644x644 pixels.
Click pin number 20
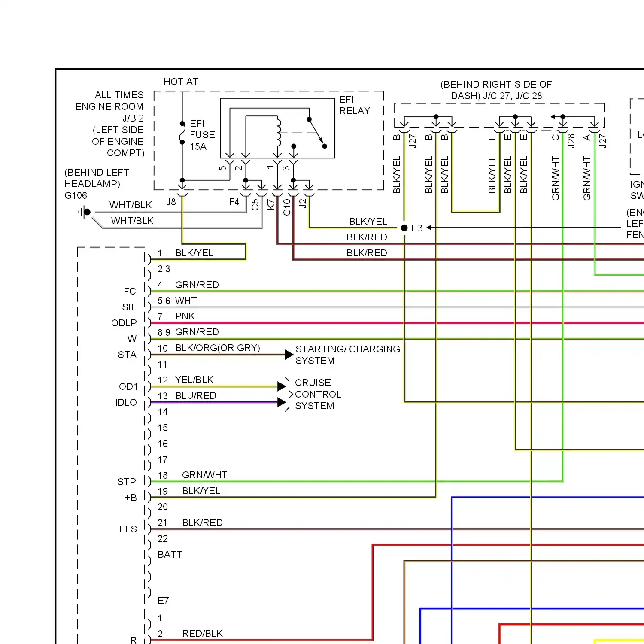(x=163, y=507)
